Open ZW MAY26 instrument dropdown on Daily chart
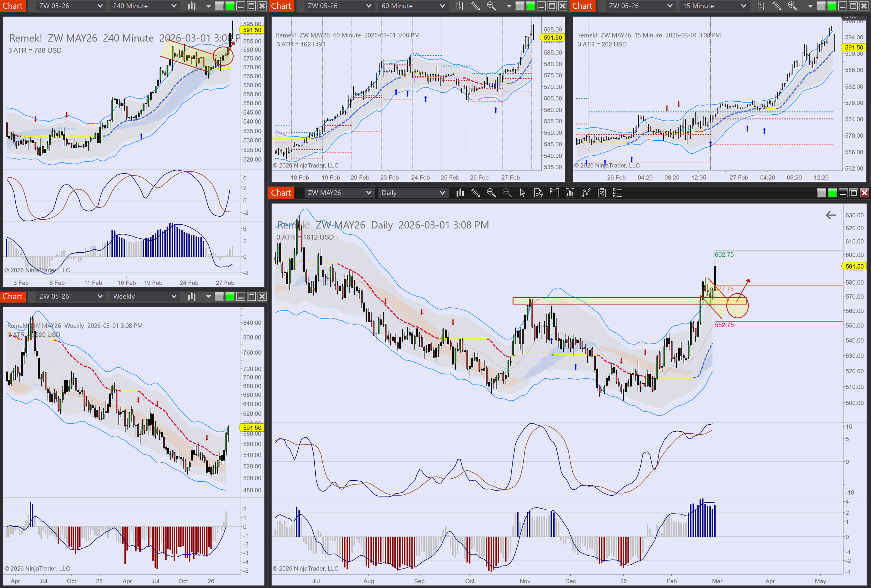 [339, 193]
